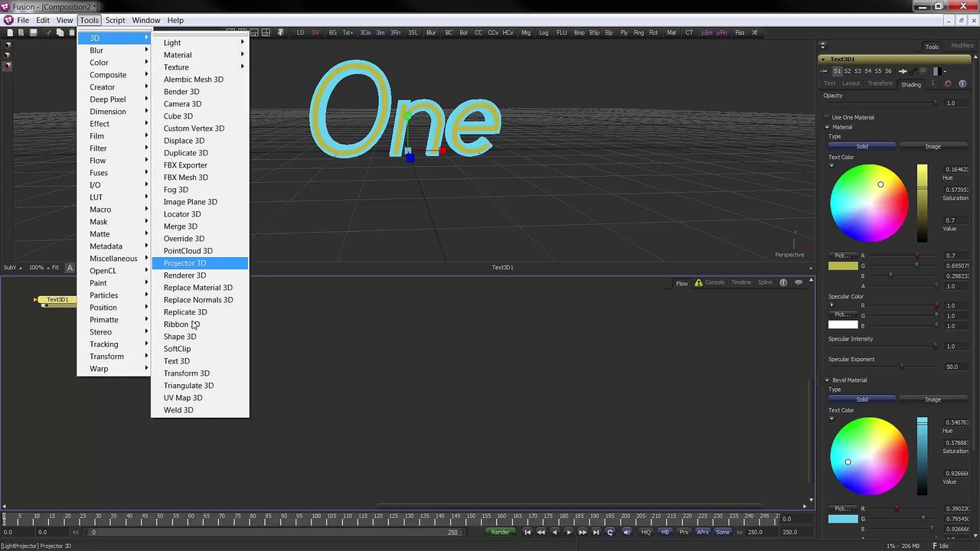
Task: Open the Color tools submenu
Action: [x=114, y=63]
